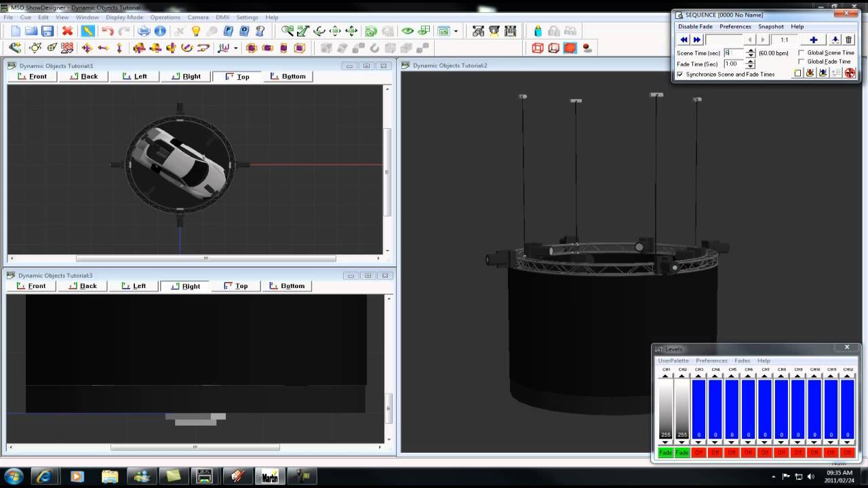Click the fast-forward button in Sequence window
The image size is (868, 488).
696,40
